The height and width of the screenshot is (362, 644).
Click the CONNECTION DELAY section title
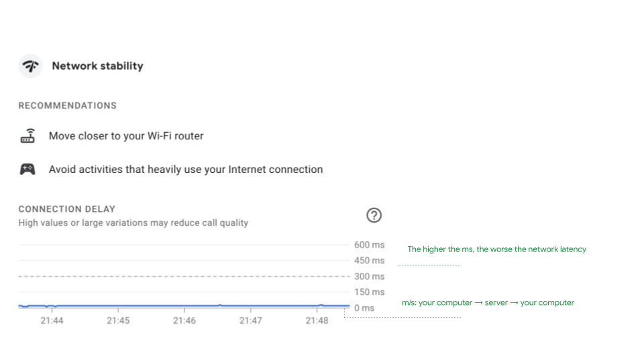click(x=66, y=209)
